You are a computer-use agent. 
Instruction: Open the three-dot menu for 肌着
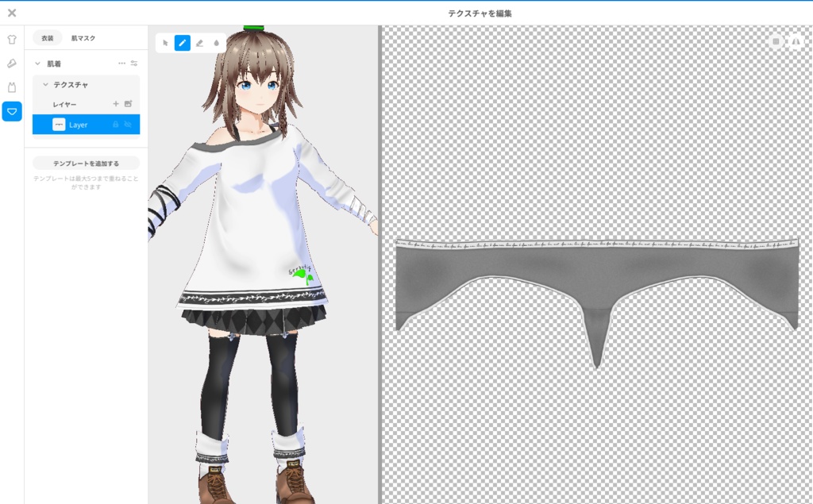121,63
